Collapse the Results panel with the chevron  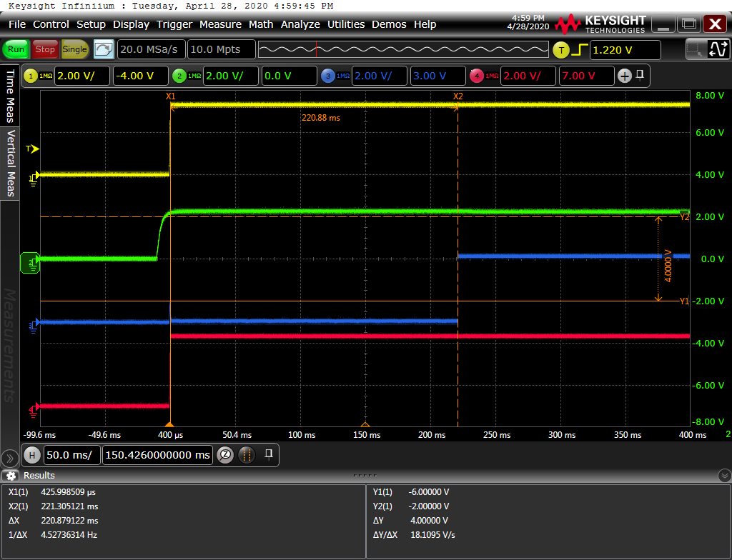click(724, 476)
